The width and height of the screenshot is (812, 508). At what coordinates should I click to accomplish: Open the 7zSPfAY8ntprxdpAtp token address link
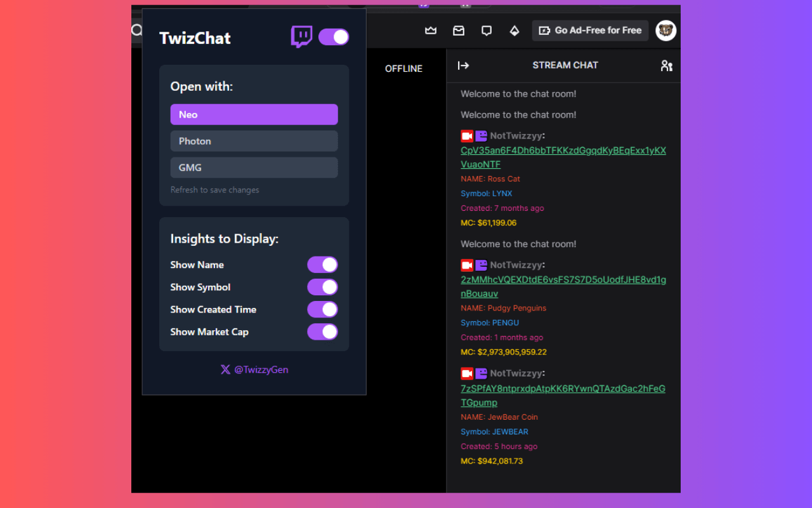(563, 396)
